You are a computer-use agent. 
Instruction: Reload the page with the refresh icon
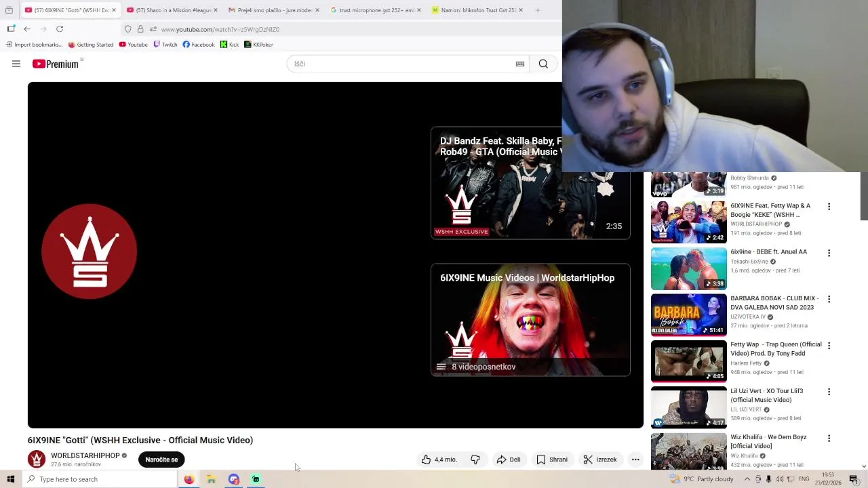pos(60,29)
